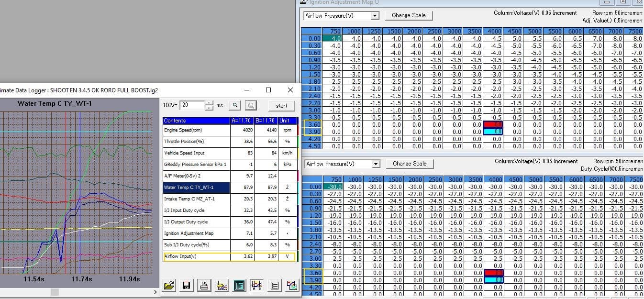Select the 5500 rpm column header in duty cycle map
This screenshot has height=299, width=644.
[554, 179]
